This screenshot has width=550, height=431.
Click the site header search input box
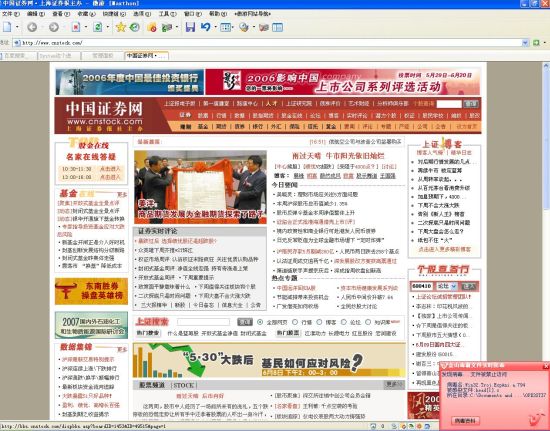click(x=449, y=104)
